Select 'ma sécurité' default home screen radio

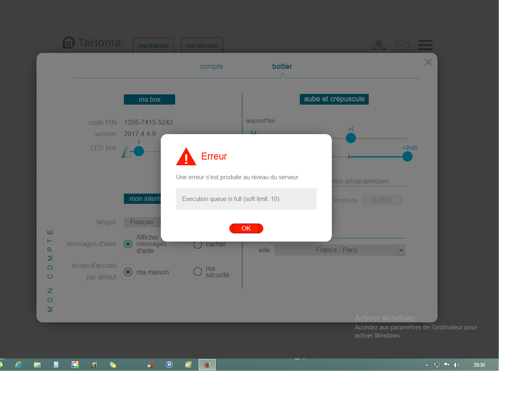198,272
